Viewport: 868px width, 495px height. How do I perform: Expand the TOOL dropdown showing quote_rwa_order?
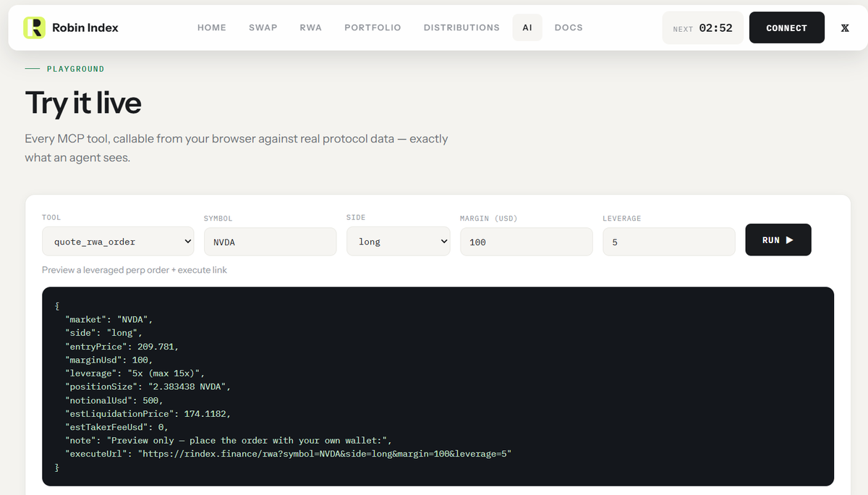119,242
